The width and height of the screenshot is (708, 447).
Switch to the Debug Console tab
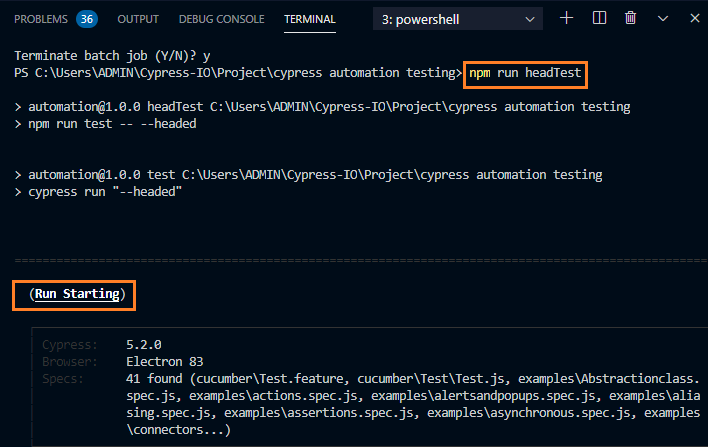221,19
